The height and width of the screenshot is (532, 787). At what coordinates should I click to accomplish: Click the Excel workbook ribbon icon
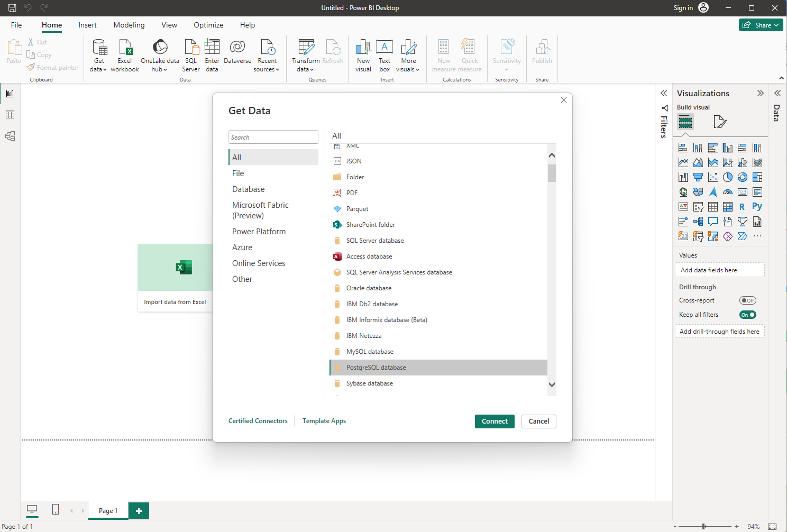coord(125,56)
